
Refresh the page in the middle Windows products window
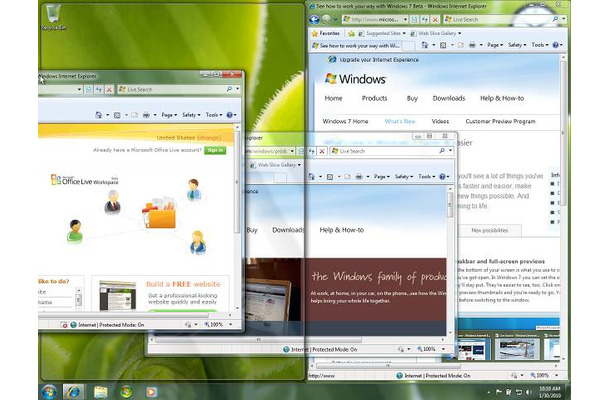311,151
